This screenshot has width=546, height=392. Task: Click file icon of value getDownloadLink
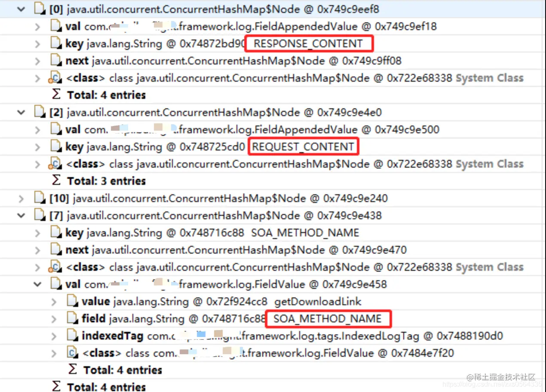pos(73,301)
